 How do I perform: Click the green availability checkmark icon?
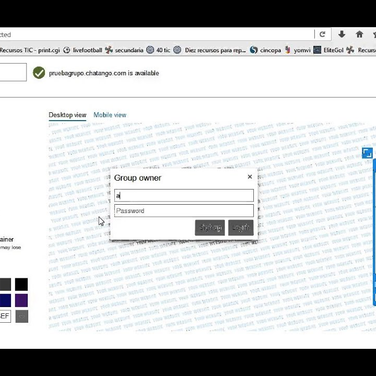[x=39, y=73]
